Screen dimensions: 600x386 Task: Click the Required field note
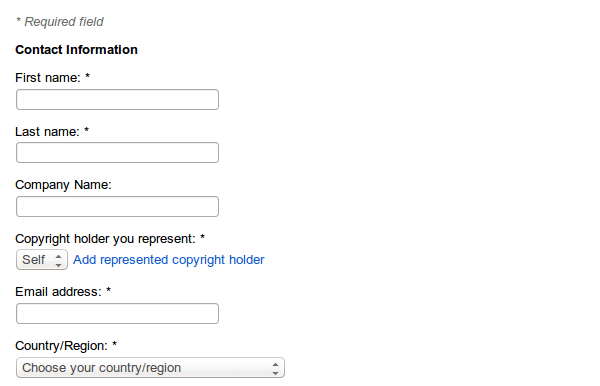pos(60,22)
